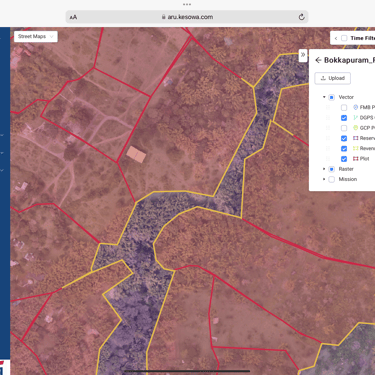Collapse the layers panel with double-chevron icon
The height and width of the screenshot is (375, 375).
(x=303, y=55)
